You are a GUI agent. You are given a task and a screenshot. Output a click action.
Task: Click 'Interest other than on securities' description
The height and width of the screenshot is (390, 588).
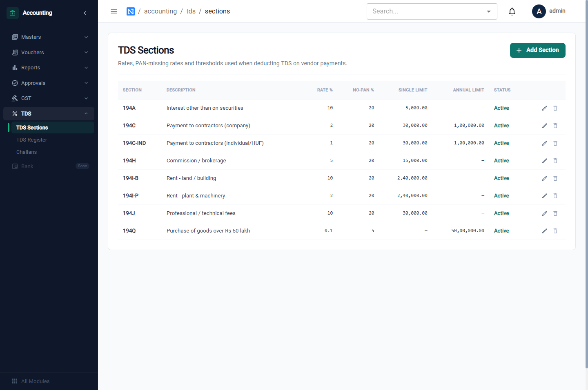pos(205,108)
